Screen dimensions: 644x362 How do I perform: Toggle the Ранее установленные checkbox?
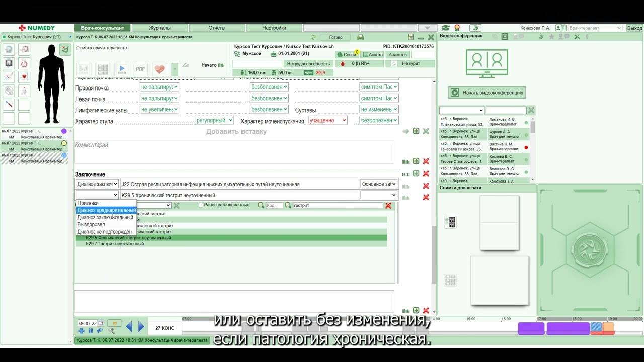click(x=201, y=205)
